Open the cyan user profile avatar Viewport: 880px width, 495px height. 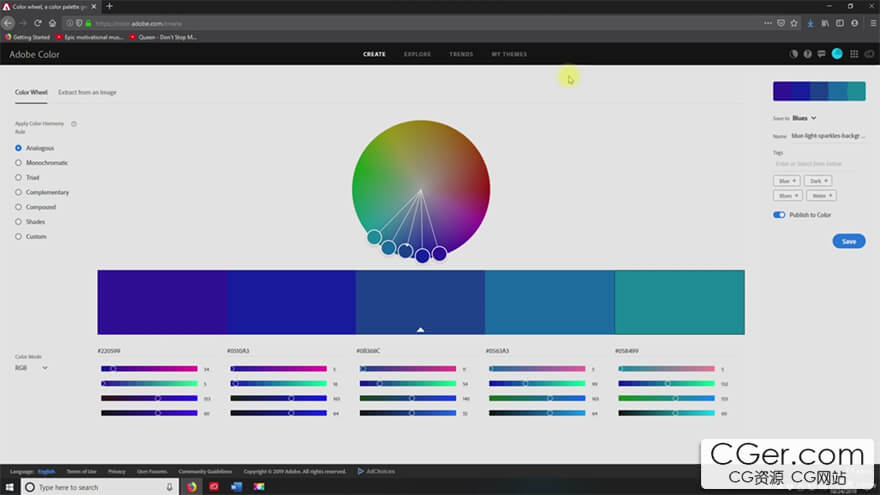837,54
